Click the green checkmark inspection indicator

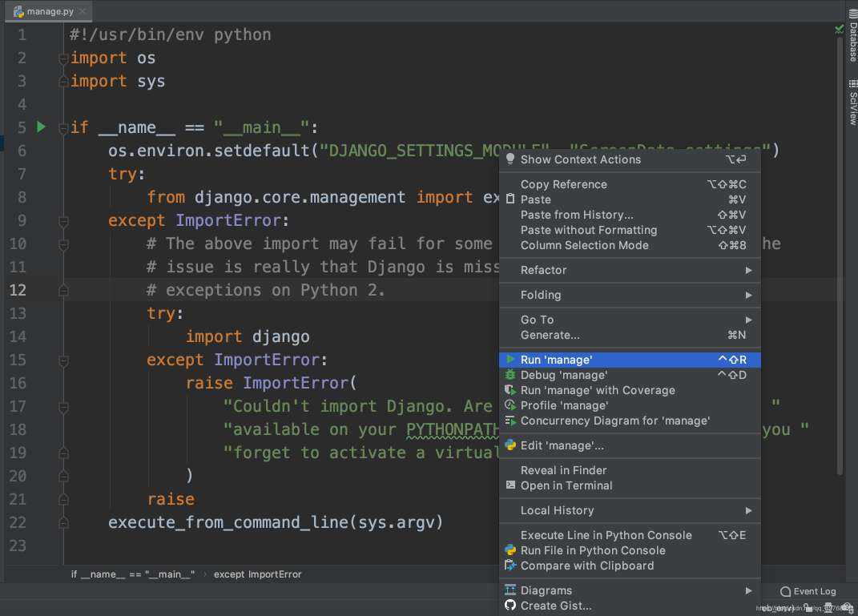pos(839,29)
